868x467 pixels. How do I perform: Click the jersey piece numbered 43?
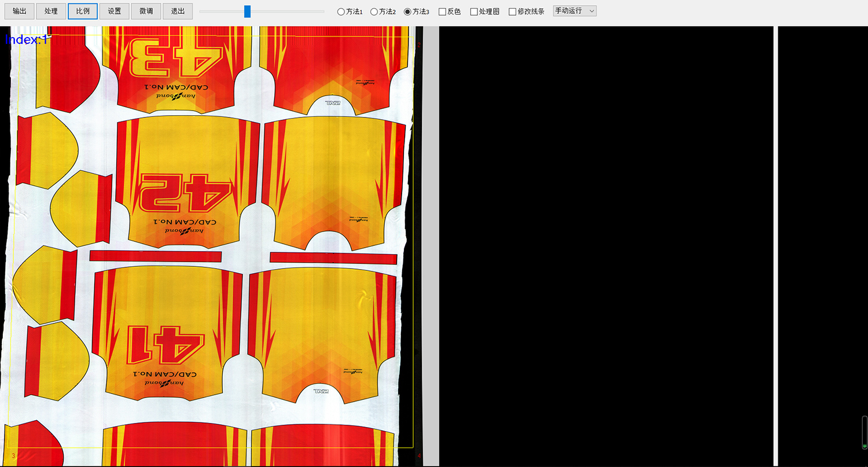(176, 64)
